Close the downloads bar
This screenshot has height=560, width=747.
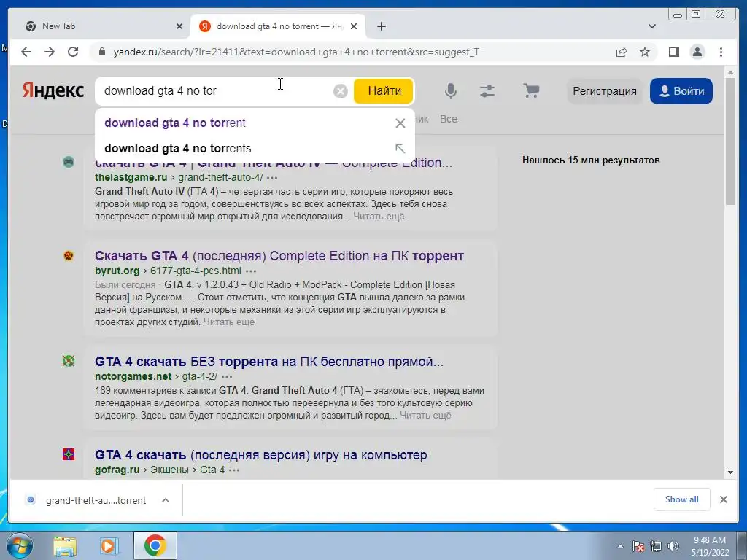(723, 499)
